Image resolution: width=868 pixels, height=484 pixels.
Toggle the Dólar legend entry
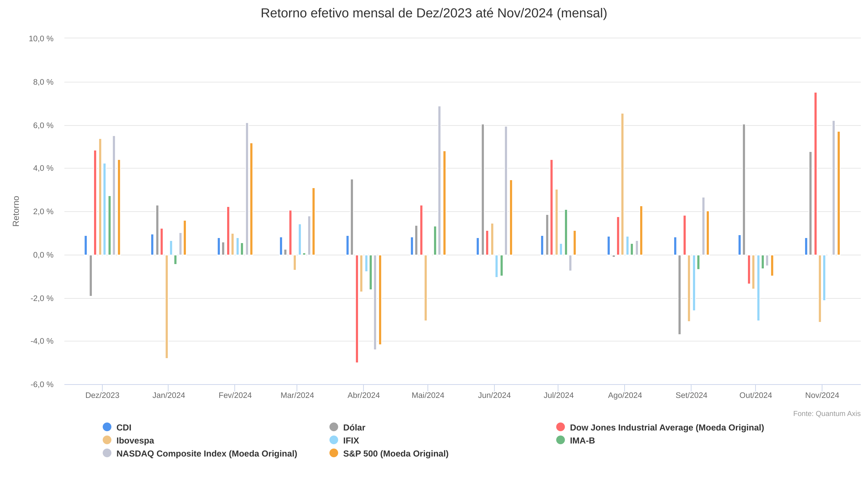(x=348, y=427)
